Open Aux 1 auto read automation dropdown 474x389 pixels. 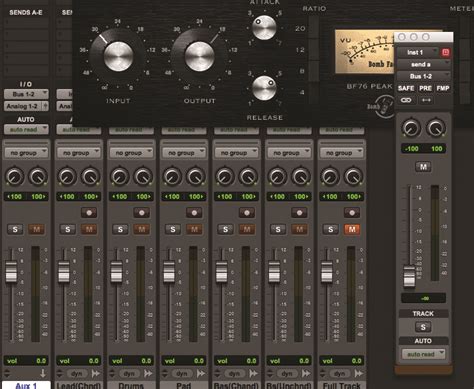26,129
